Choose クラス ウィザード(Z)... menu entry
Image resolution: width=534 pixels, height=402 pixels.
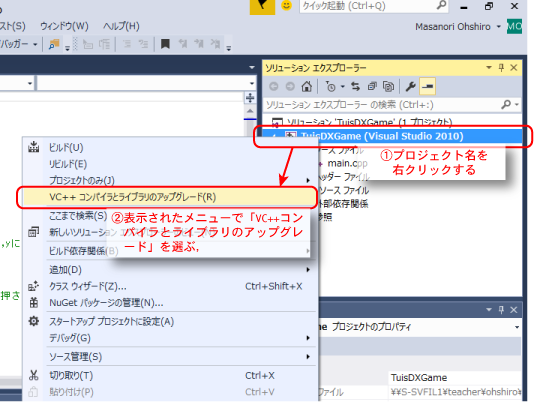point(88,286)
